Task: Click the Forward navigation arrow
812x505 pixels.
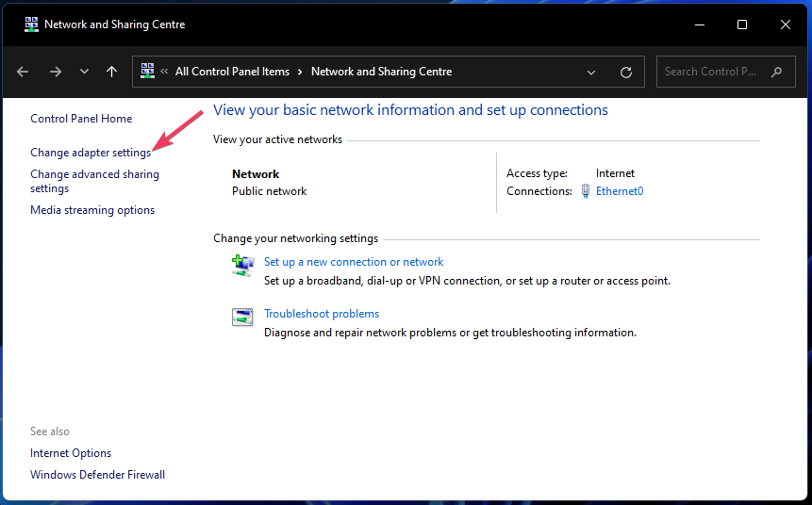Action: [x=55, y=72]
